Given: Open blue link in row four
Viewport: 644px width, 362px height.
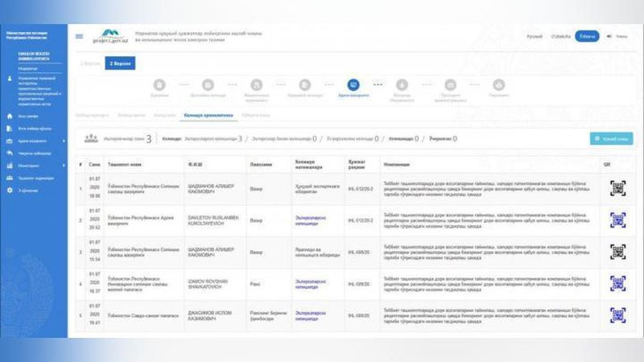Looking at the screenshot, I should pyautogui.click(x=311, y=284).
